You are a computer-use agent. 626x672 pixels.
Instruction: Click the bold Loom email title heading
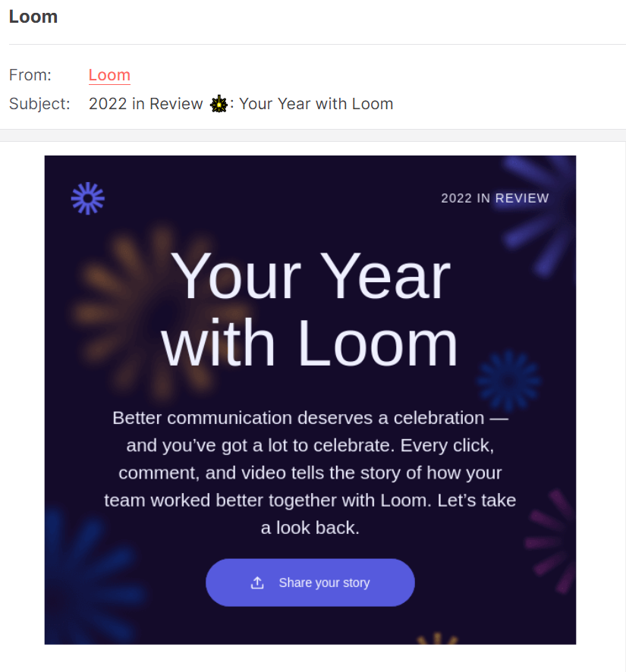pos(33,17)
